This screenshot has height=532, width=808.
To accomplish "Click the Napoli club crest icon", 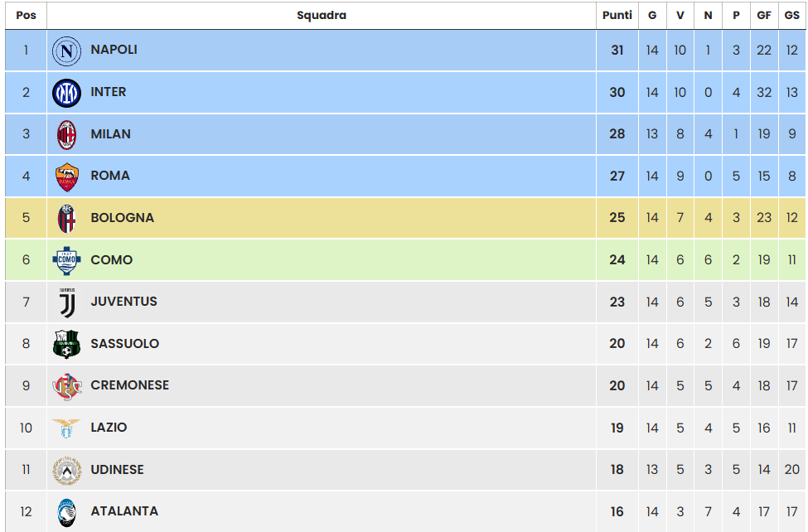I will coord(67,51).
